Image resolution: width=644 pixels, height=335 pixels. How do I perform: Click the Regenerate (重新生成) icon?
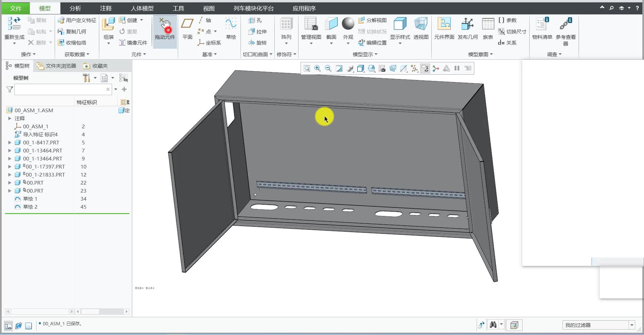[14, 23]
